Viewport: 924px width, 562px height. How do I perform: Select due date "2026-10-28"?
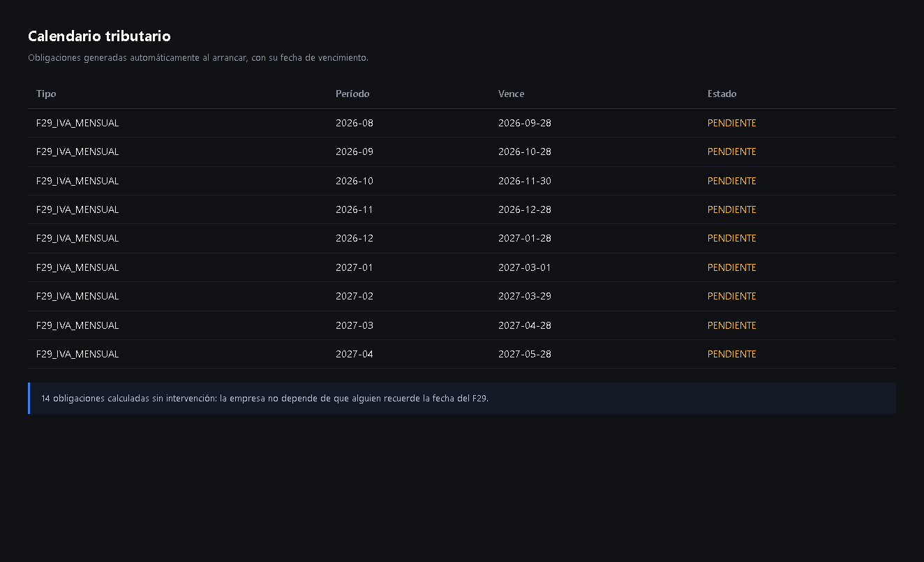[525, 151]
